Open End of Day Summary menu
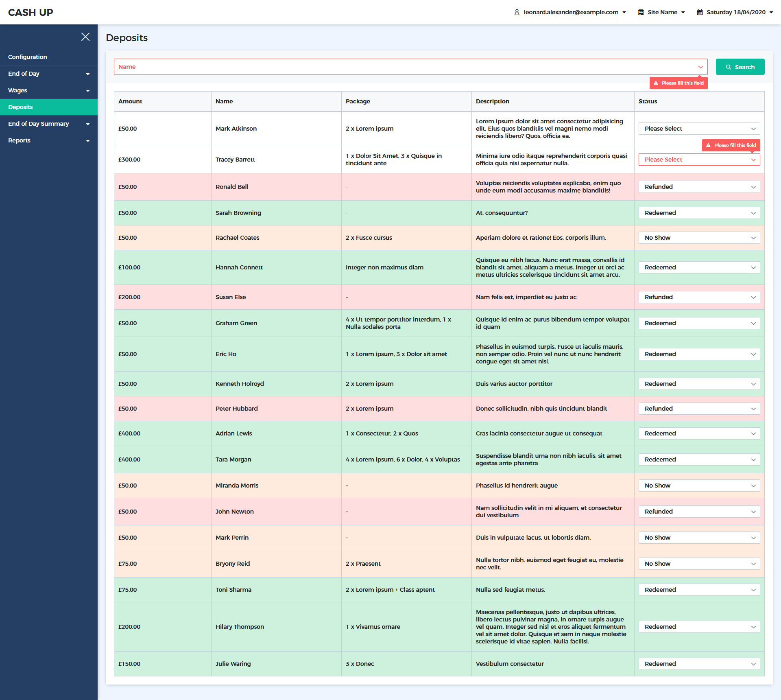This screenshot has height=700, width=781. [39, 124]
